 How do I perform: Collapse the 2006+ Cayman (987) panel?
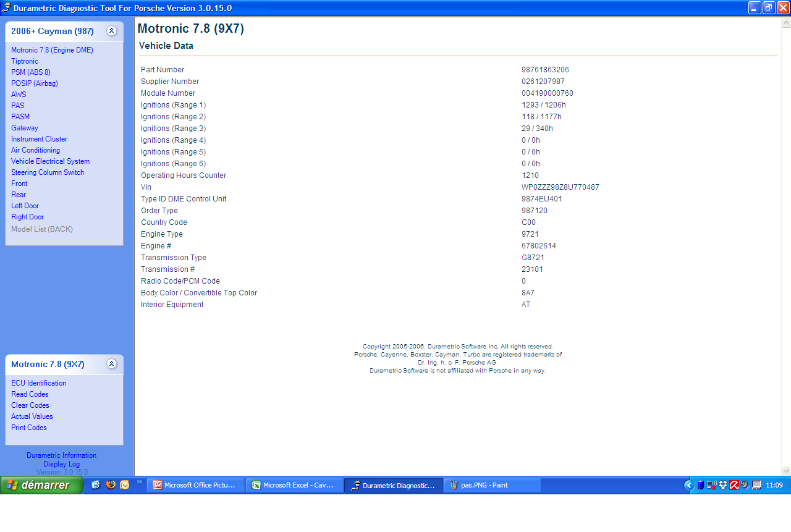(111, 31)
